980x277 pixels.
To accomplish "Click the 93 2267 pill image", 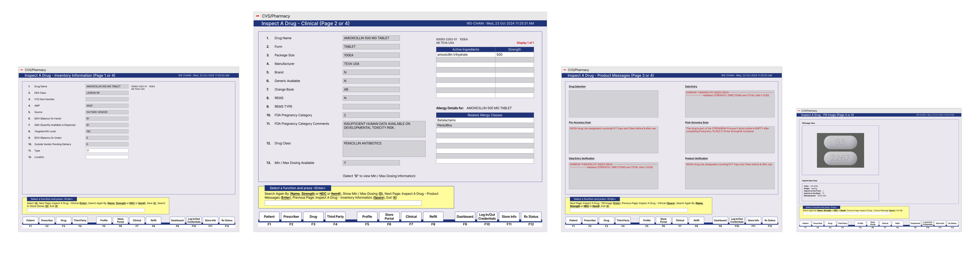I will 840,150.
